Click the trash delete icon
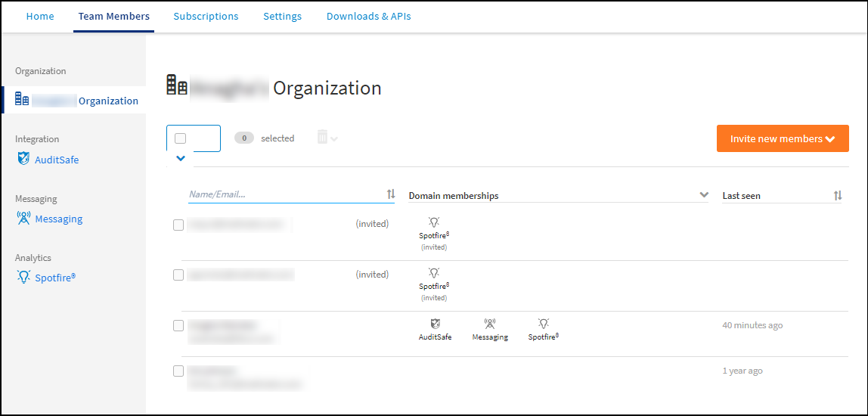868x416 pixels. [x=323, y=138]
